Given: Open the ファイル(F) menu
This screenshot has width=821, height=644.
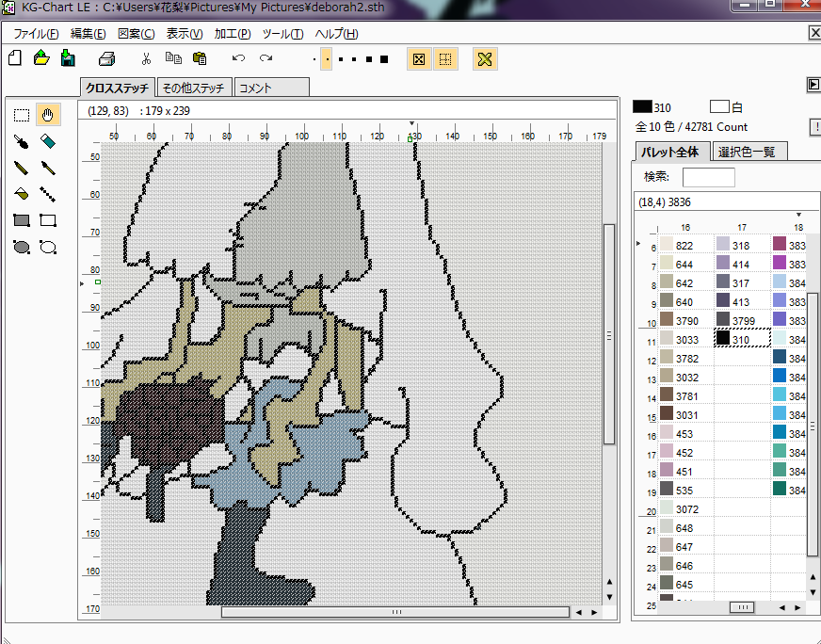Looking at the screenshot, I should tap(36, 34).
